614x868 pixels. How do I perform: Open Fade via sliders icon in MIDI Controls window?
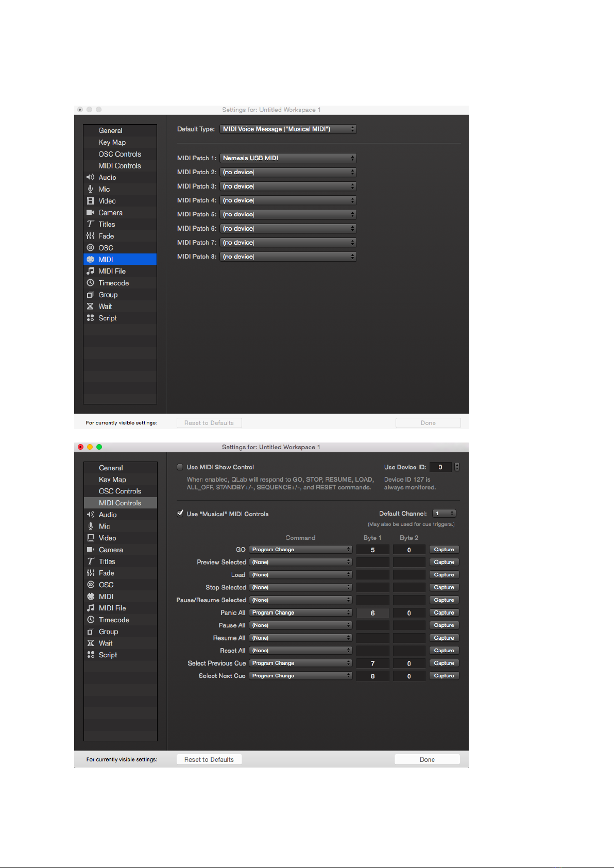pyautogui.click(x=91, y=573)
